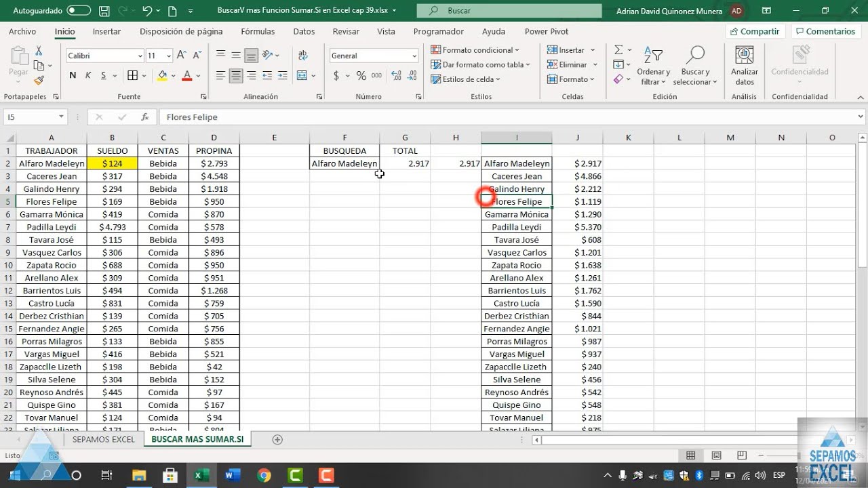Open Analizar datos
This screenshot has width=868, height=488.
click(x=745, y=66)
